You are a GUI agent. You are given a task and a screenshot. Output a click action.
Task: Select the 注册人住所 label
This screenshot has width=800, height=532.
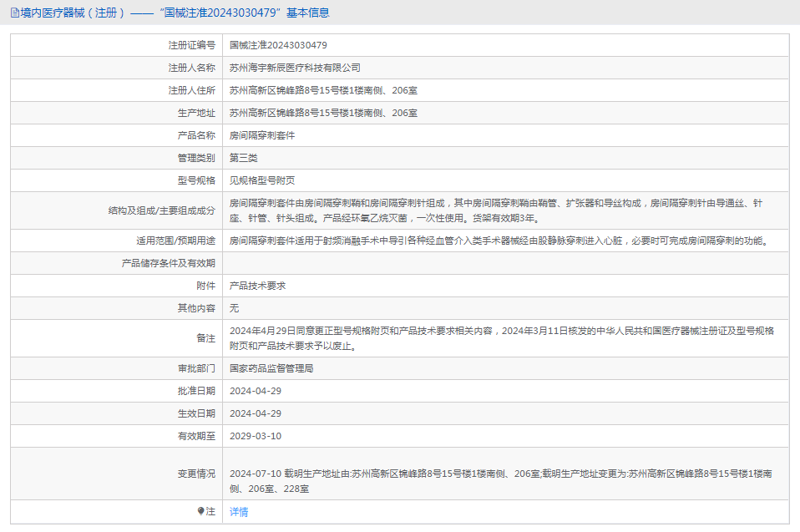(192, 90)
